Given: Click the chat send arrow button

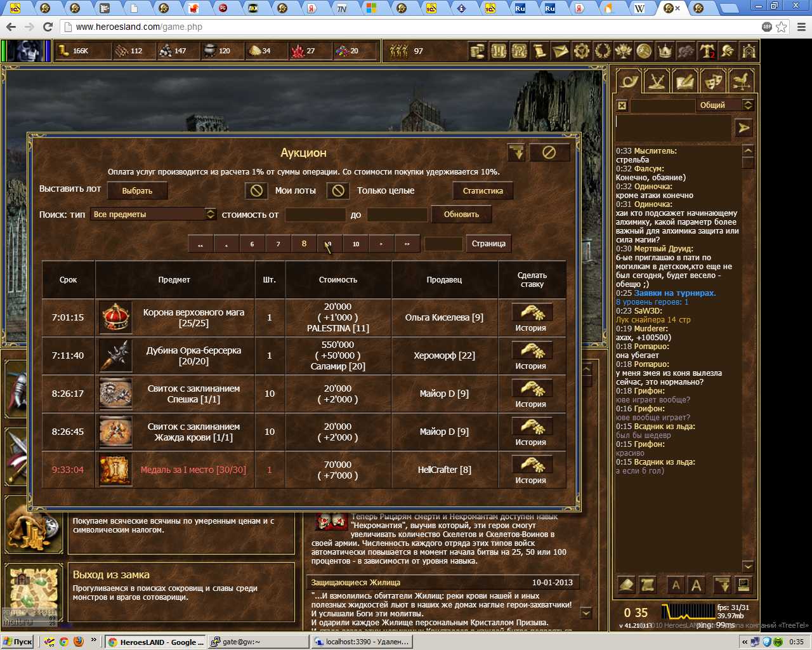Looking at the screenshot, I should coord(743,128).
